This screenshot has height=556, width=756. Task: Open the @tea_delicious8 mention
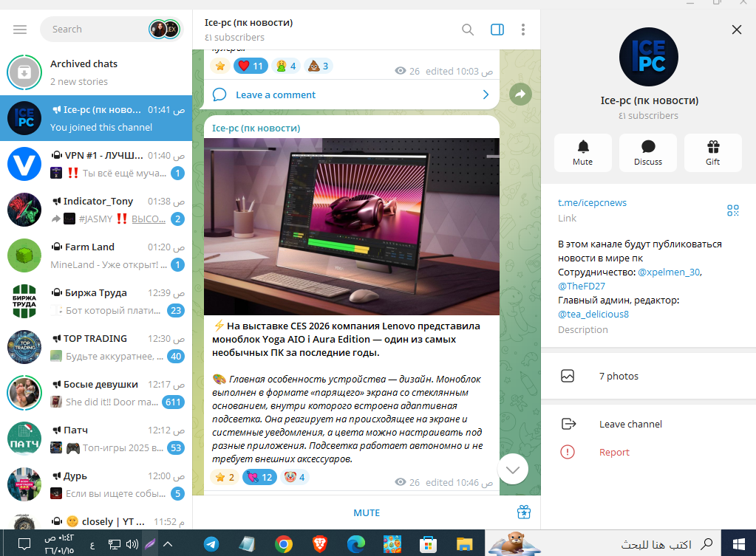point(593,314)
